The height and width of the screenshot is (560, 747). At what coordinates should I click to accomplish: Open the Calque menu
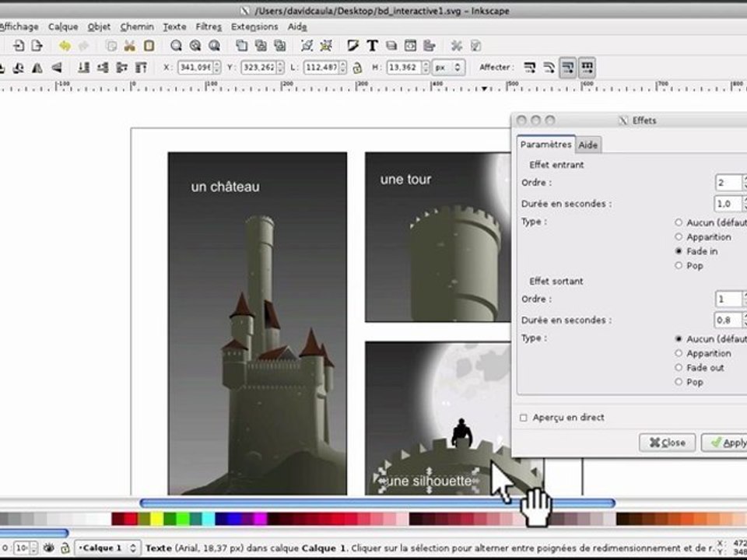coord(63,26)
